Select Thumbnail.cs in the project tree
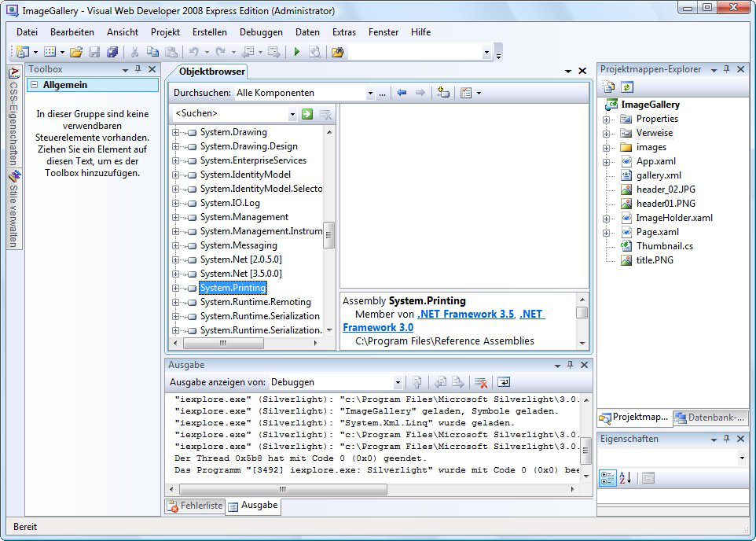 coord(664,246)
